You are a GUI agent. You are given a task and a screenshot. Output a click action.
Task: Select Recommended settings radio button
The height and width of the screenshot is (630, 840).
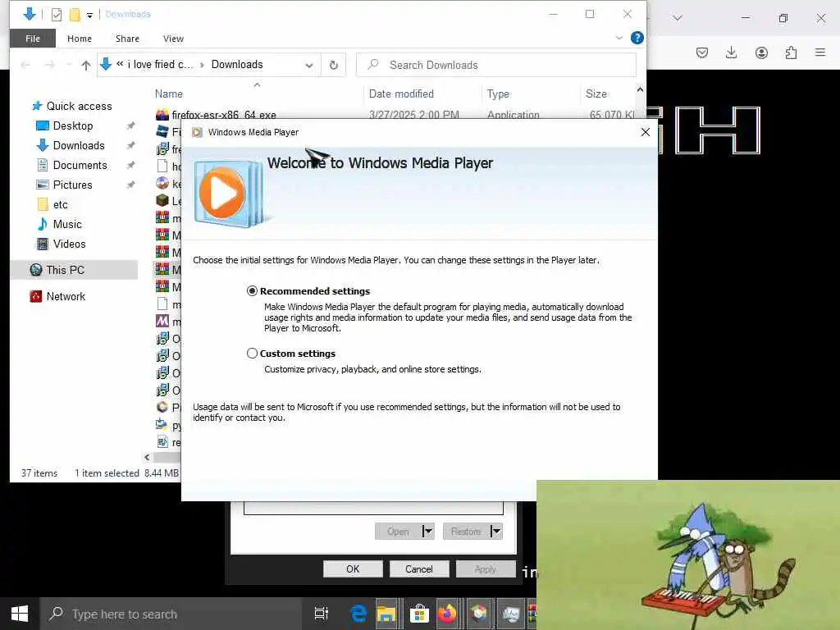(x=252, y=291)
